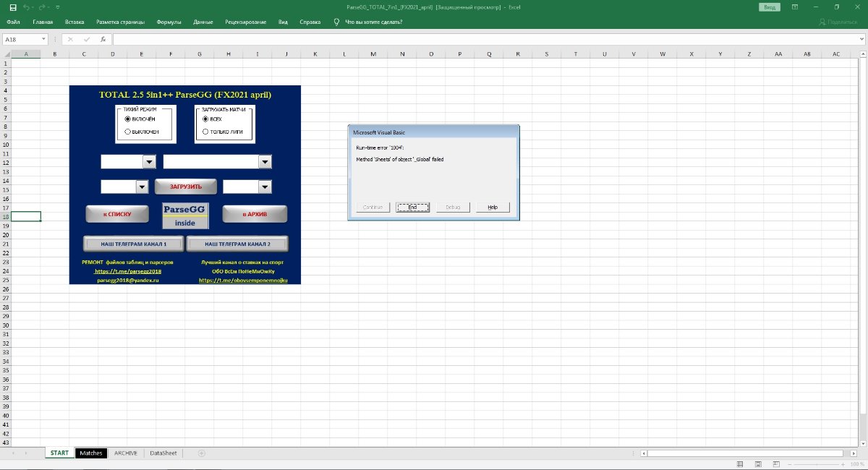
Task: Switch to the DataSheet sheet tab
Action: coord(163,453)
